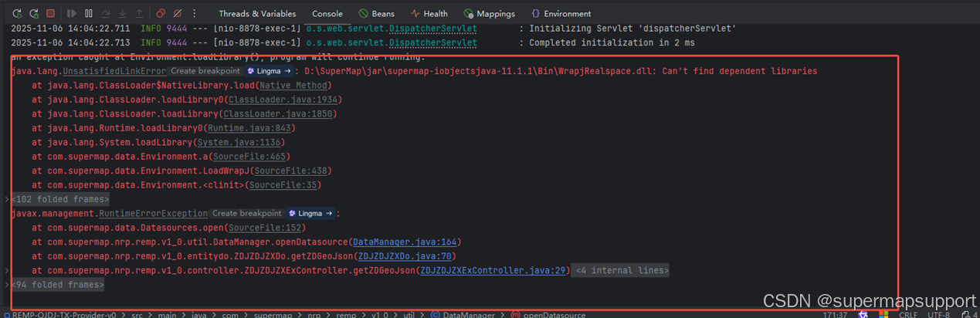Open ZDJZDJZXExController.java:29 link

tap(493, 271)
